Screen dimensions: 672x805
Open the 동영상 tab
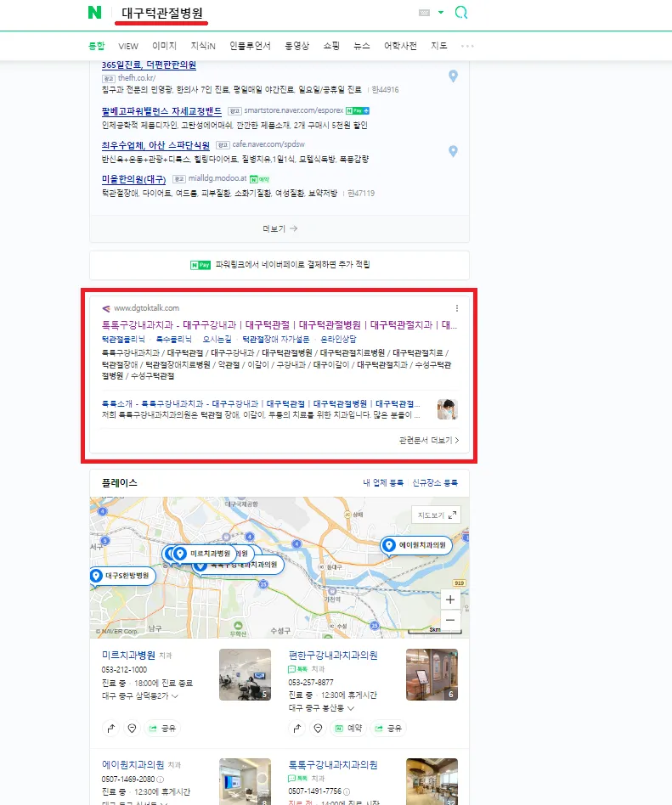click(x=297, y=46)
